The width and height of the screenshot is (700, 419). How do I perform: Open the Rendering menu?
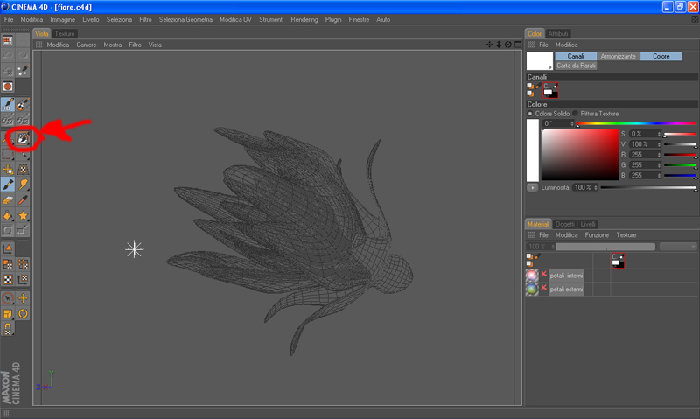click(304, 20)
